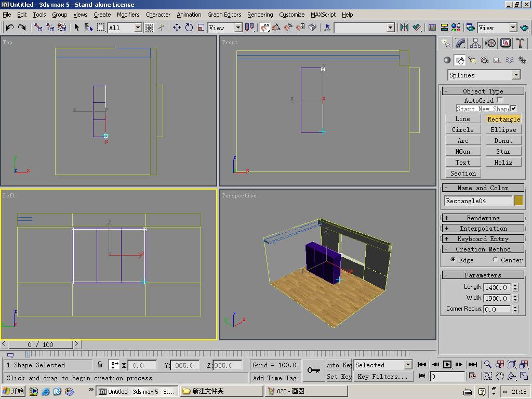Uncheck the Start New Shape checkbox
The width and height of the screenshot is (532, 399).
pos(513,109)
